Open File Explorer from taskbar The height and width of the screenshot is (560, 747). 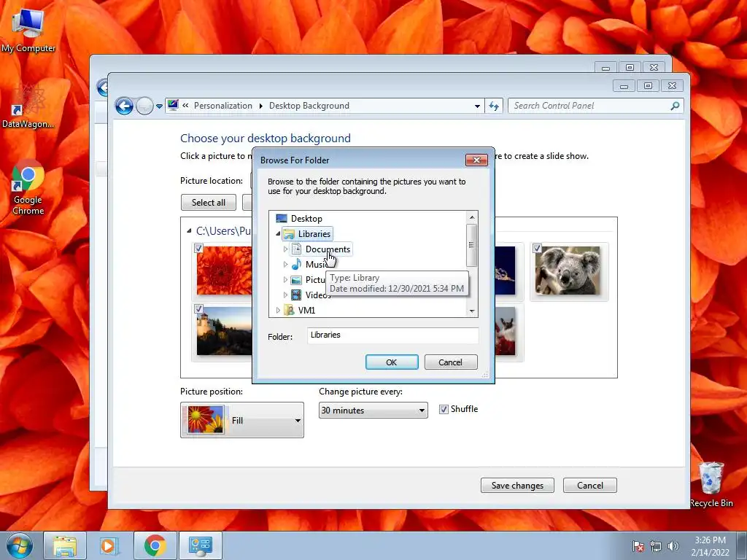[x=65, y=545]
